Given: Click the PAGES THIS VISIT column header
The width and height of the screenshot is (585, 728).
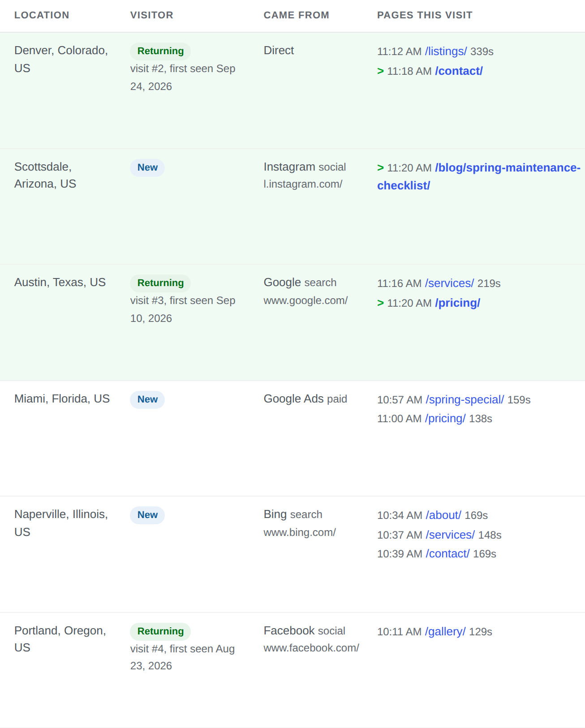Looking at the screenshot, I should [425, 15].
